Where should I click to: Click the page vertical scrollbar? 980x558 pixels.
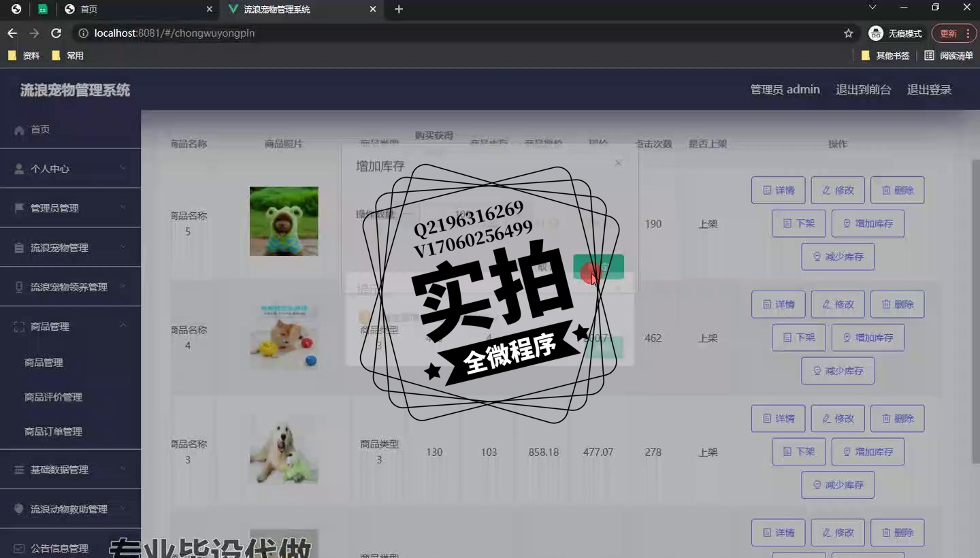tap(975, 312)
